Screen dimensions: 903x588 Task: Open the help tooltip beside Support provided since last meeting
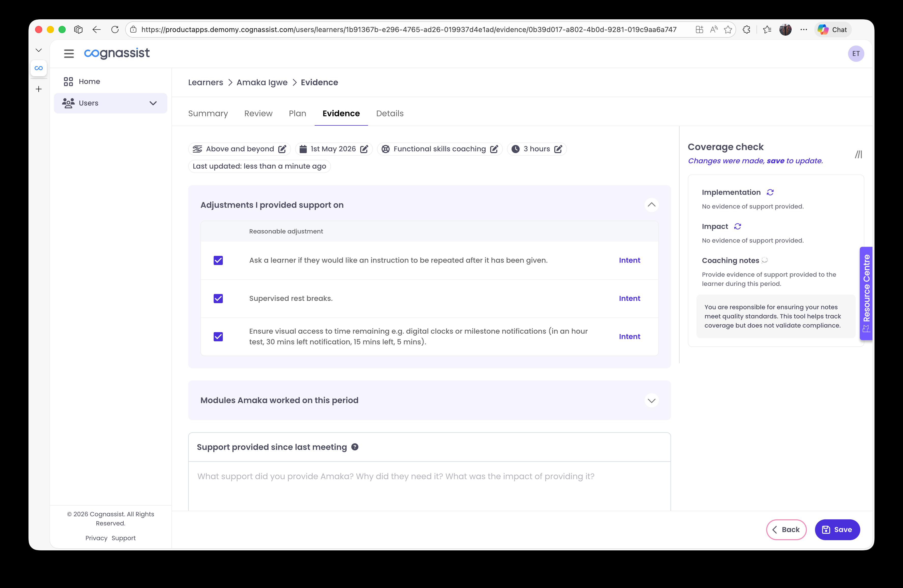pos(355,447)
